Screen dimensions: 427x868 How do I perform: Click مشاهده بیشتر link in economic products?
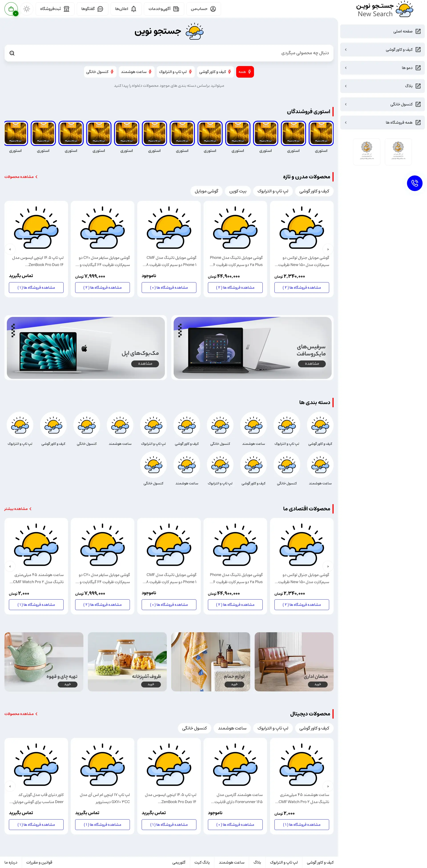coord(18,509)
